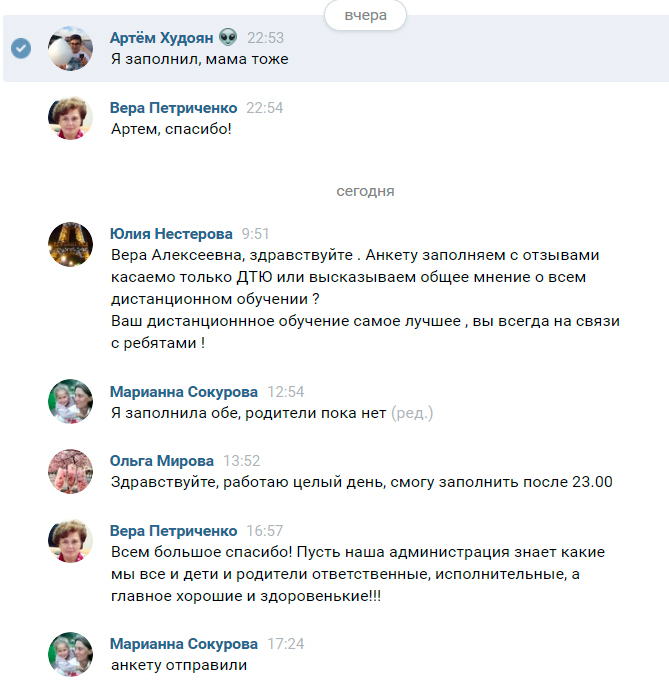Open Марианна Сокурова's name at 12:54
Viewport: 669px width, 689px height.
(x=184, y=392)
